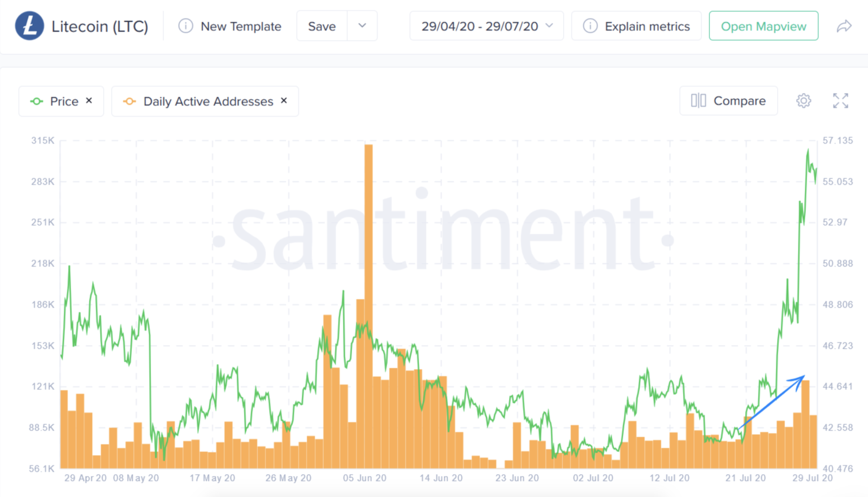Click the Save button
Viewport: 868px width, 497px height.
322,26
